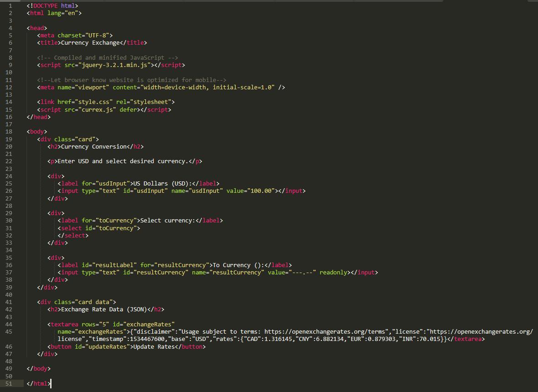Click the select tag with id "toCurrency"

[x=99, y=228]
